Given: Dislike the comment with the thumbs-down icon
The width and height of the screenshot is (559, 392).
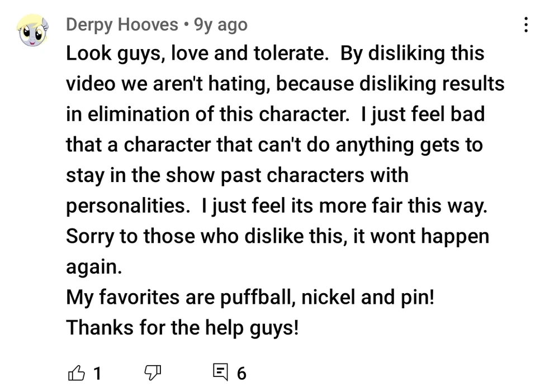Looking at the screenshot, I should tap(153, 372).
